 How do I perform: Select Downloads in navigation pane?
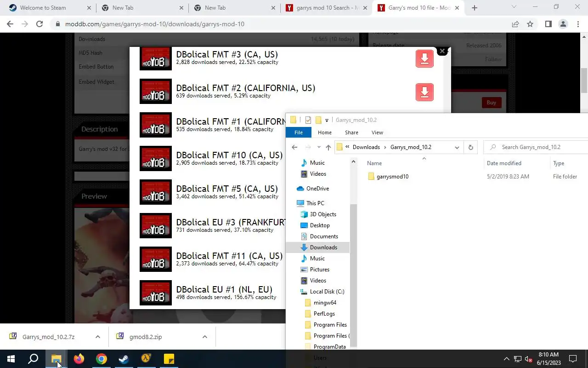click(x=323, y=247)
